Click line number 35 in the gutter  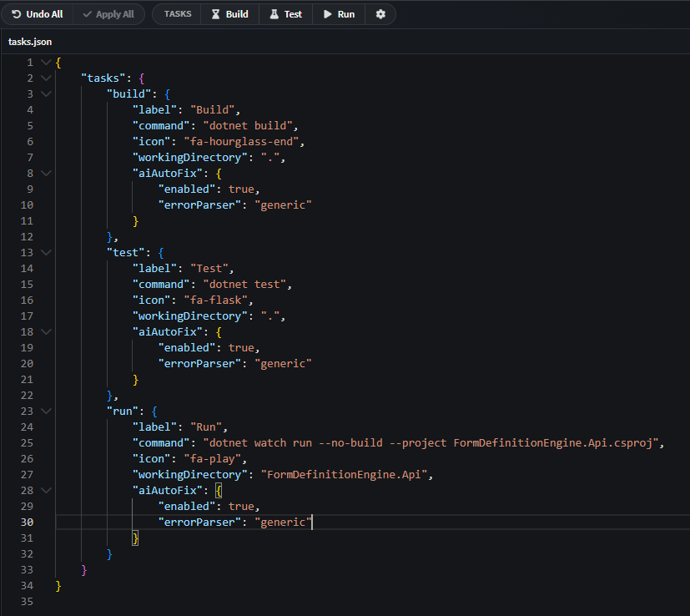(x=27, y=602)
